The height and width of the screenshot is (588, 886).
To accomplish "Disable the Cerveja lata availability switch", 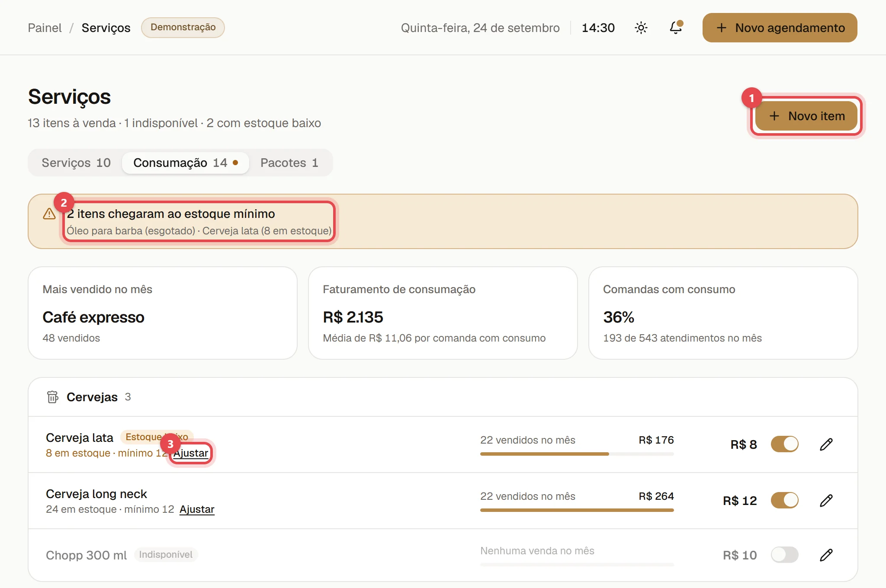I will click(x=784, y=444).
